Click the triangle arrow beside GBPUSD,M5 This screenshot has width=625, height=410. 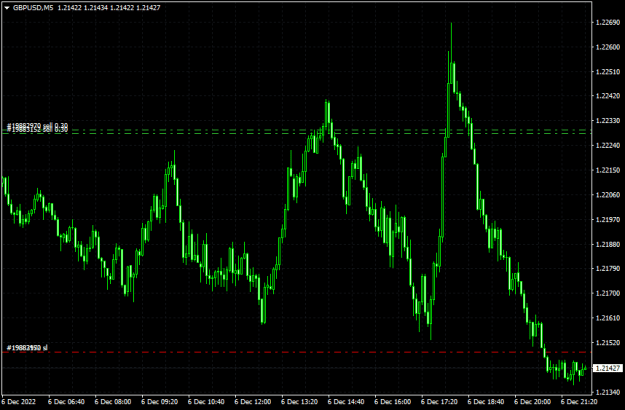tap(7, 8)
